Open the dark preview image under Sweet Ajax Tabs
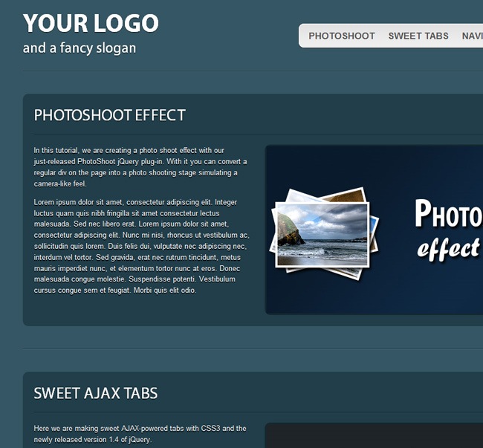The height and width of the screenshot is (448, 483). (374, 435)
